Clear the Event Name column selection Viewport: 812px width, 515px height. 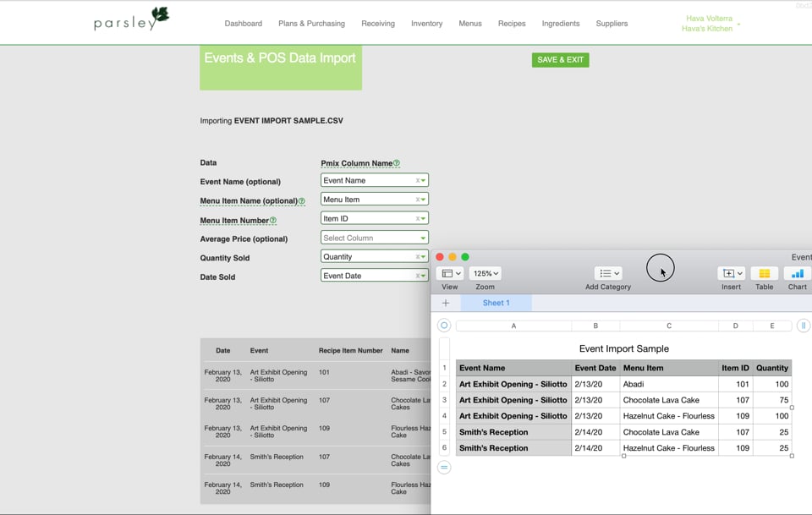[x=418, y=179]
